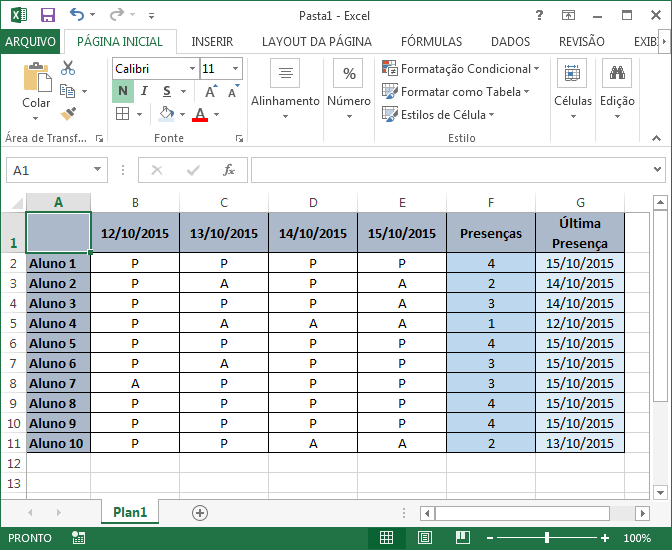Open the Excel application icon menu
The image size is (672, 550).
[x=18, y=15]
